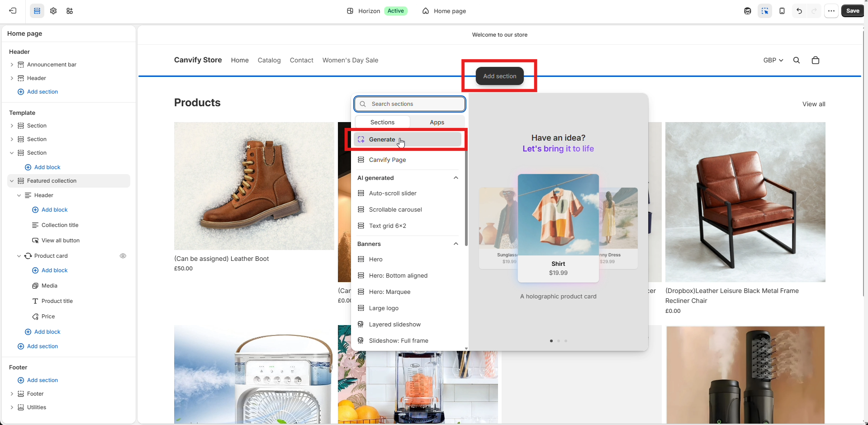
Task: Click the undo arrow icon
Action: tap(799, 11)
